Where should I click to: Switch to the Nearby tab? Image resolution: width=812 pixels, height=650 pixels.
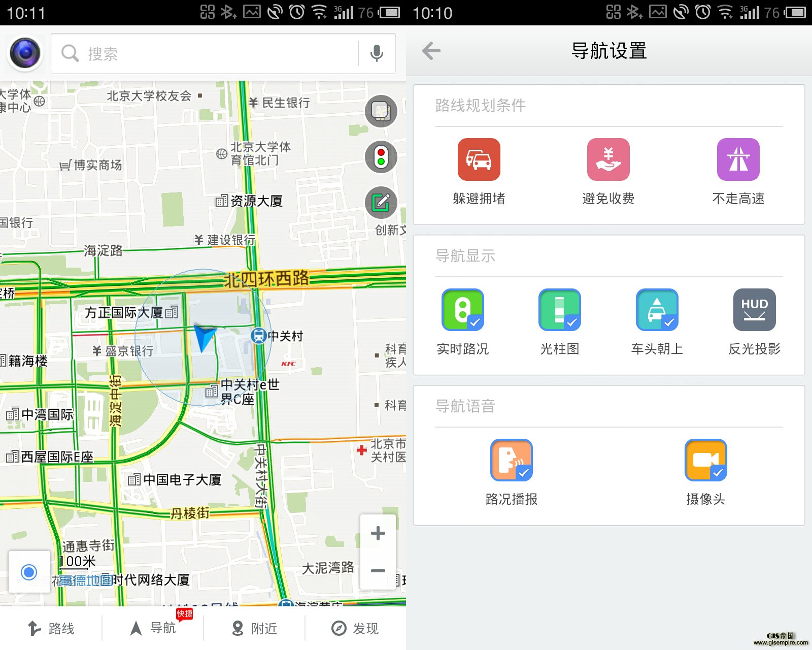(254, 628)
